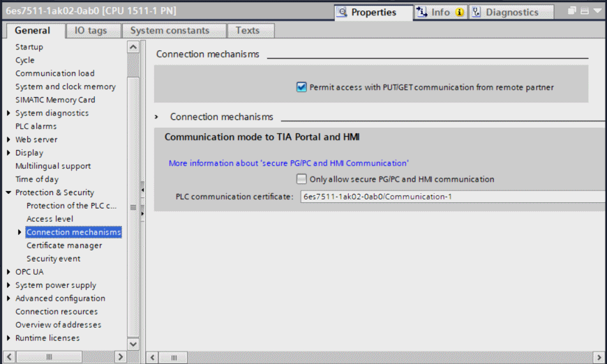Click the Properties tab magnifier icon
Viewport: 607px width, 364px height.
342,12
